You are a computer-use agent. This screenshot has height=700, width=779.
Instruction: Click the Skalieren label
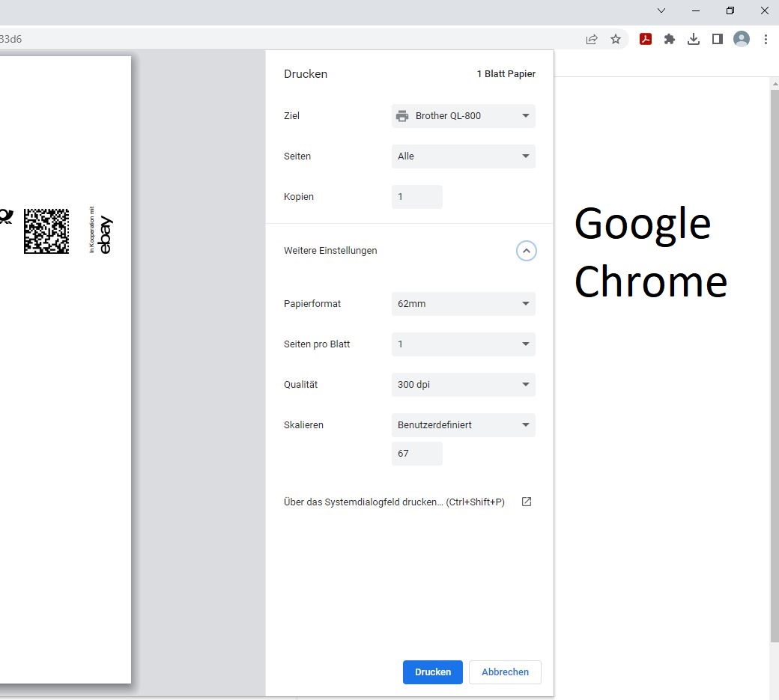303,425
